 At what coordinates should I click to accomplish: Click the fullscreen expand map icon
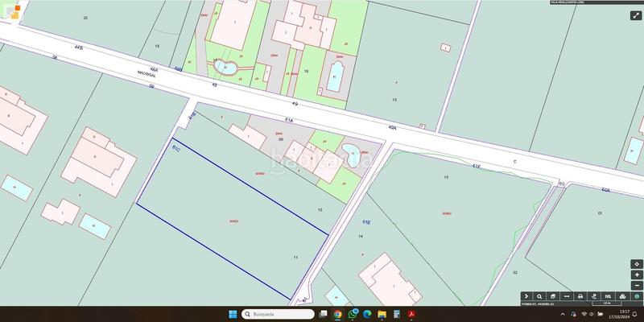point(636,14)
